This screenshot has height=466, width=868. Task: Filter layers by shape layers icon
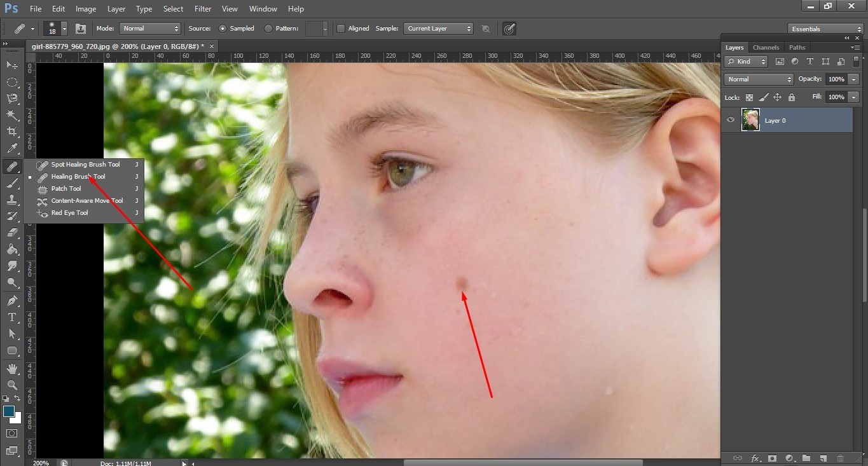click(825, 62)
